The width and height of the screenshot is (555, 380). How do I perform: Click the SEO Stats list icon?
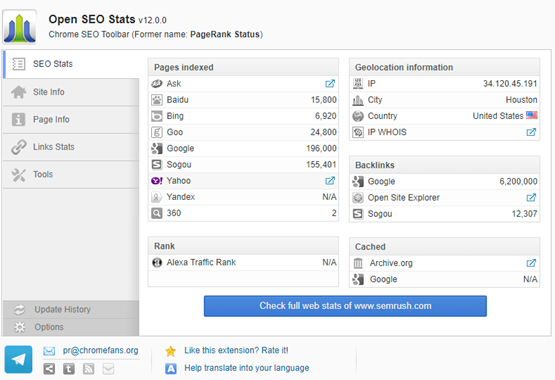click(x=18, y=64)
